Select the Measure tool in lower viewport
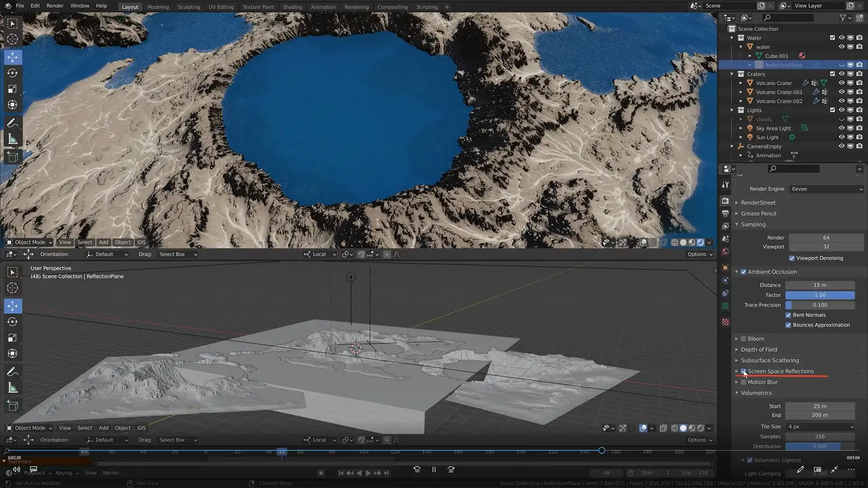This screenshot has width=868, height=488. pos(12,388)
